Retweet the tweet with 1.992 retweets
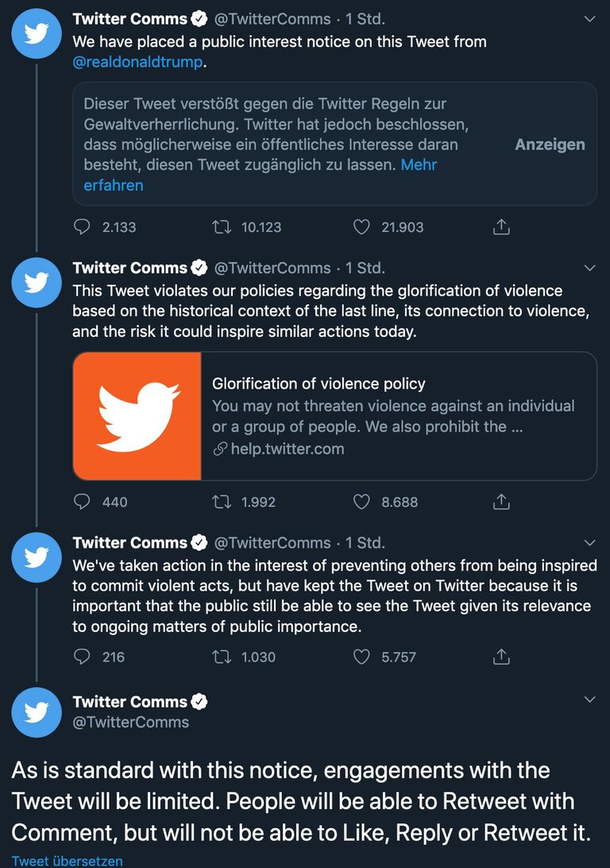 click(x=222, y=502)
